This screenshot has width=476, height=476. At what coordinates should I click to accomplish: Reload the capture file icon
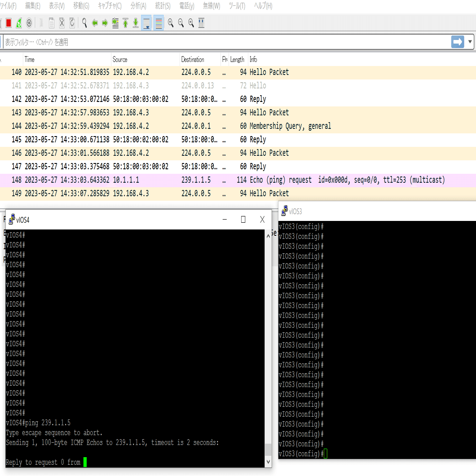coord(72,23)
